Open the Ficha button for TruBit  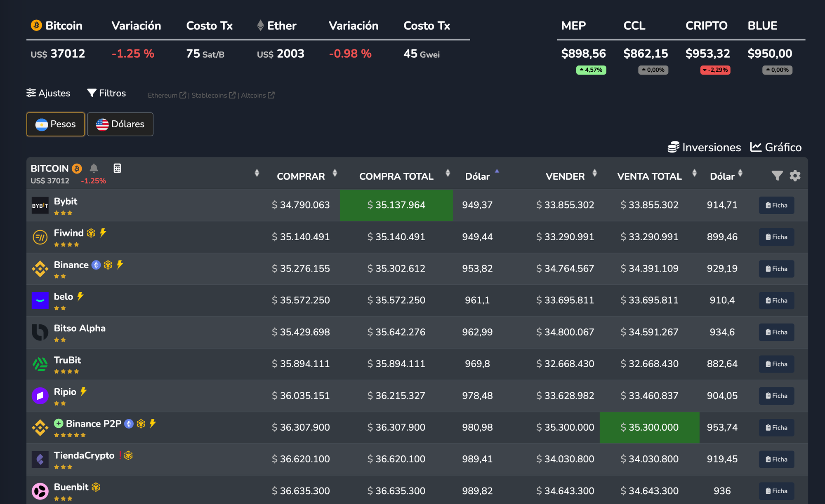tap(777, 364)
